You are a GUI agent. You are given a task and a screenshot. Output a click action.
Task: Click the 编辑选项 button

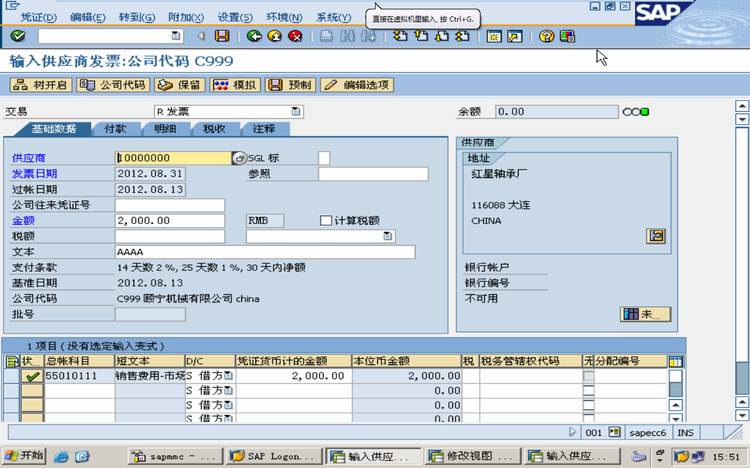click(357, 85)
